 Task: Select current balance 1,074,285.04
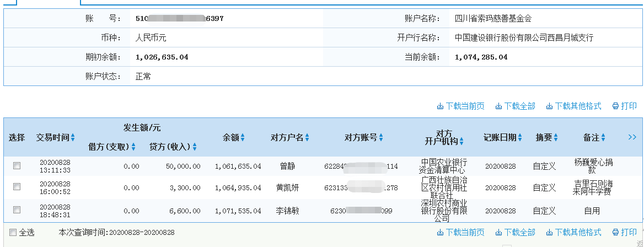click(x=481, y=57)
